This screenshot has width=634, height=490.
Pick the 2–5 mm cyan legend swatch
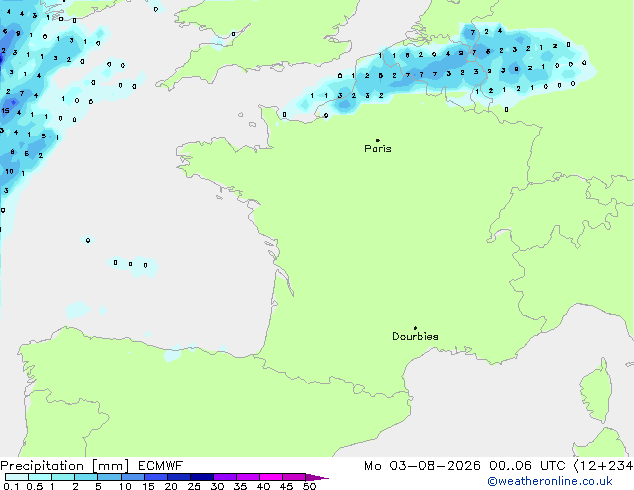pyautogui.click(x=86, y=477)
